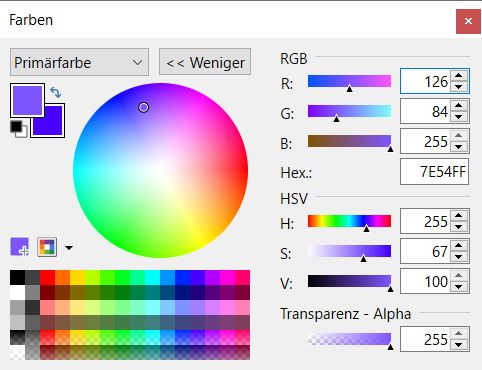The height and width of the screenshot is (370, 482).
Task: Pick semi-transparent red swatch in fifth row
Action: coord(47,337)
